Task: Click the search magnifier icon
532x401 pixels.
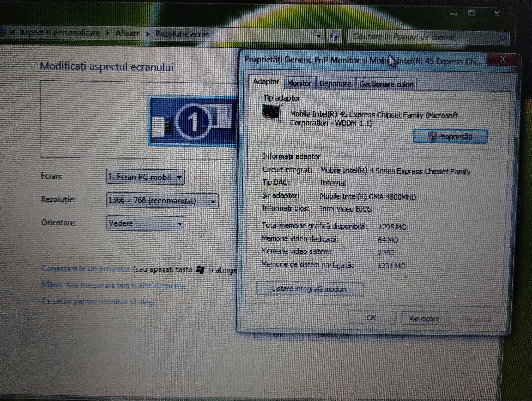Action: click(x=502, y=38)
